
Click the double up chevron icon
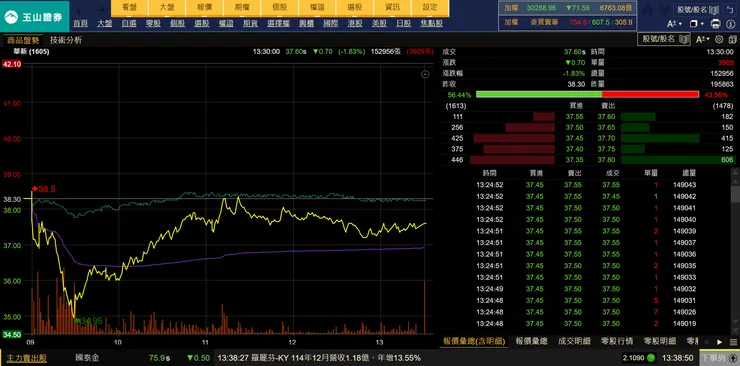648,10
